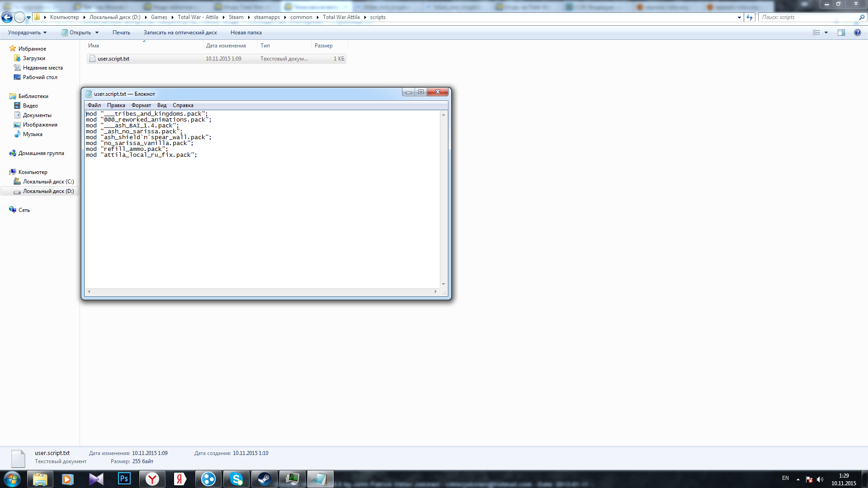This screenshot has width=868, height=488.
Task: Click the Справка menu in Notepad
Action: 183,105
